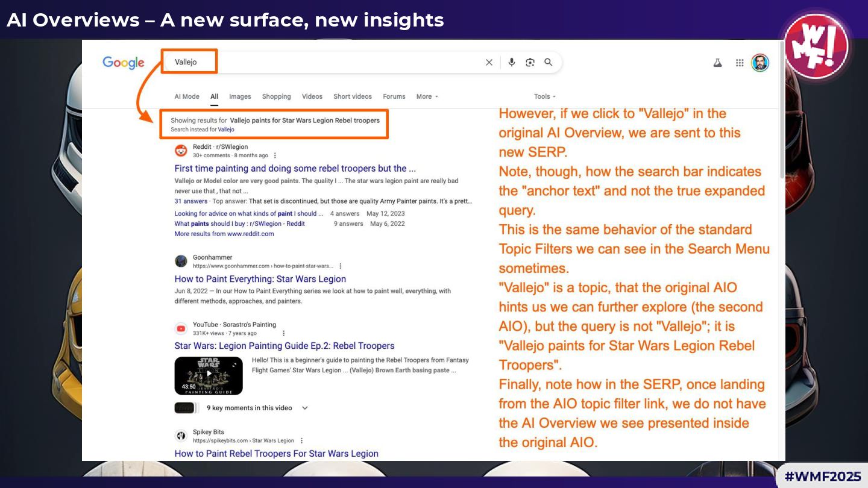Open 'Looking for advice on what kinds of paint' link

click(249, 213)
